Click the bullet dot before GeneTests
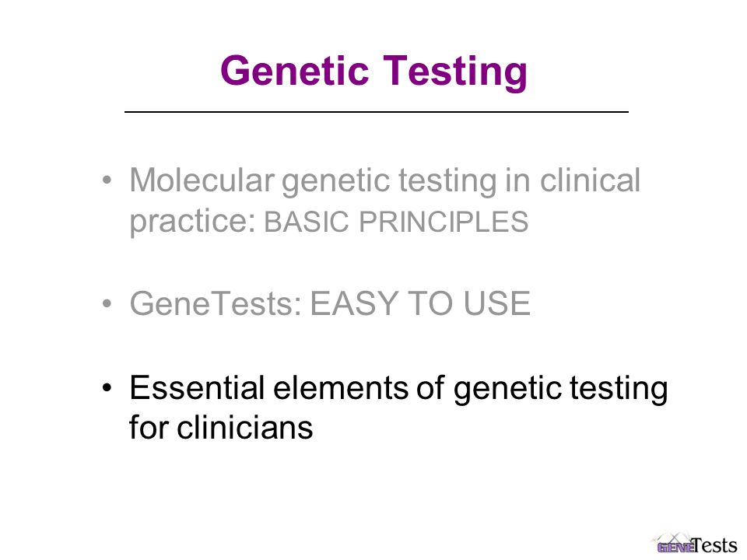Viewport: 747px width, 560px height. coord(107,303)
